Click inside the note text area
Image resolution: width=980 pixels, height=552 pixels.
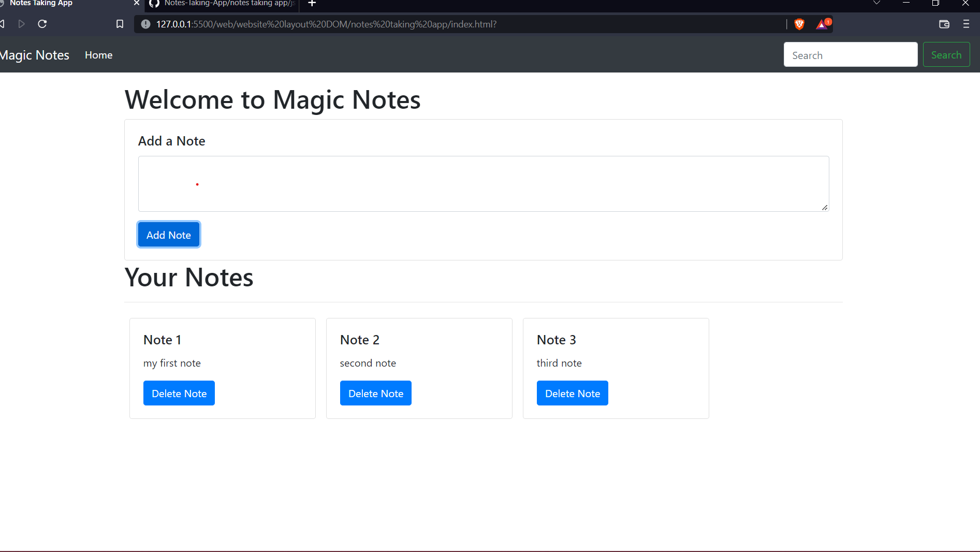click(481, 184)
